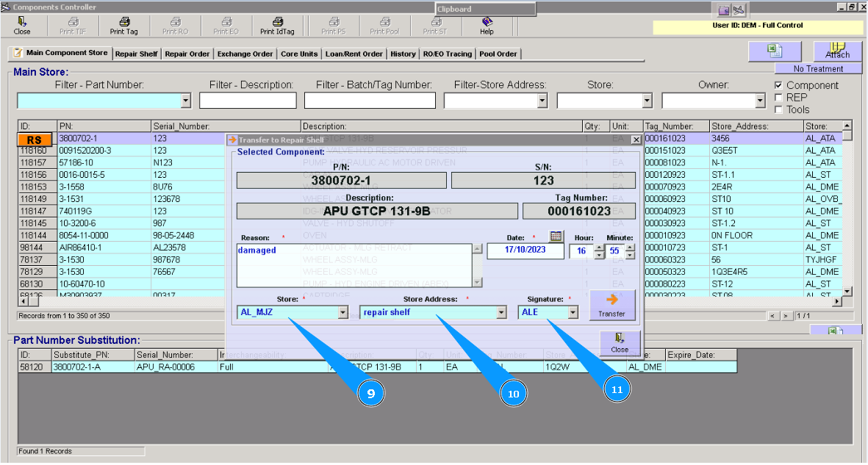
Task: Click the Close button in the Transfer dialog
Action: point(618,344)
